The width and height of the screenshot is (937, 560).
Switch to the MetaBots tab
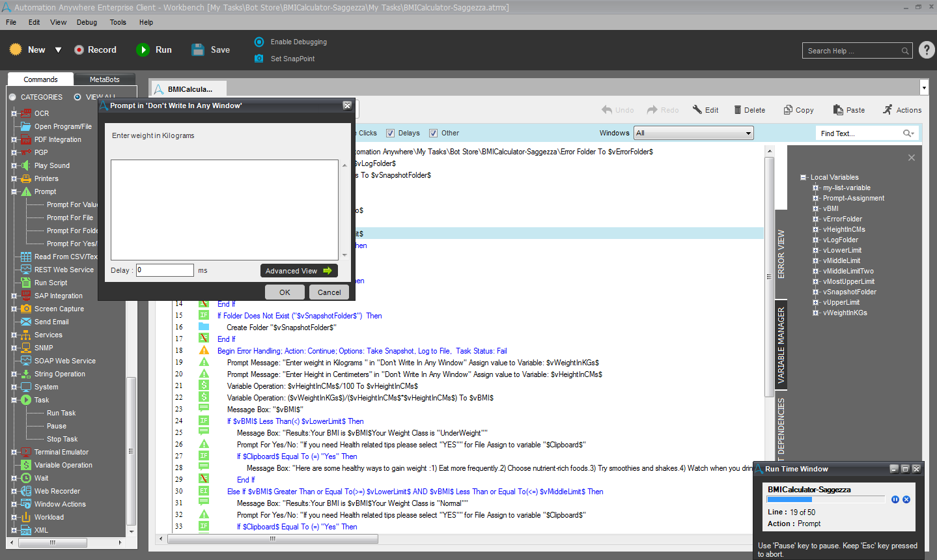pos(104,79)
